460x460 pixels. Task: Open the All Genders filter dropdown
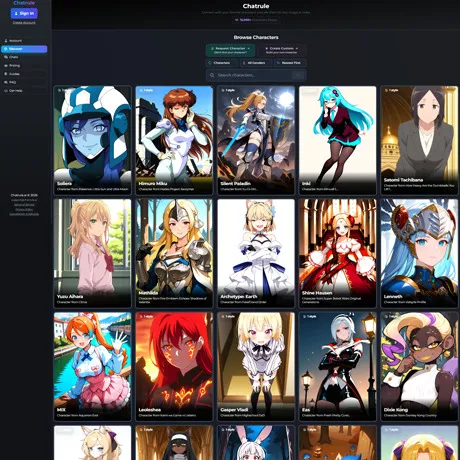tap(256, 63)
